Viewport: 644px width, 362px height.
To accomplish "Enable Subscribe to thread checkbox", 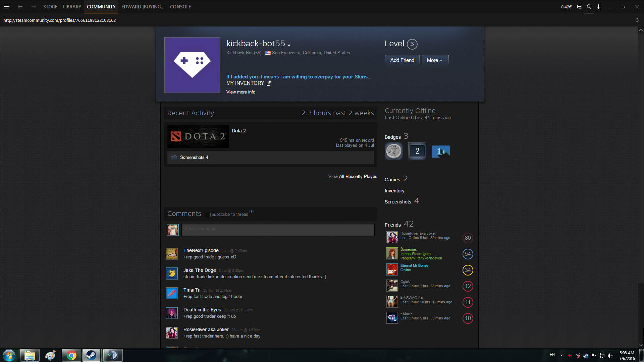I will coord(208,215).
